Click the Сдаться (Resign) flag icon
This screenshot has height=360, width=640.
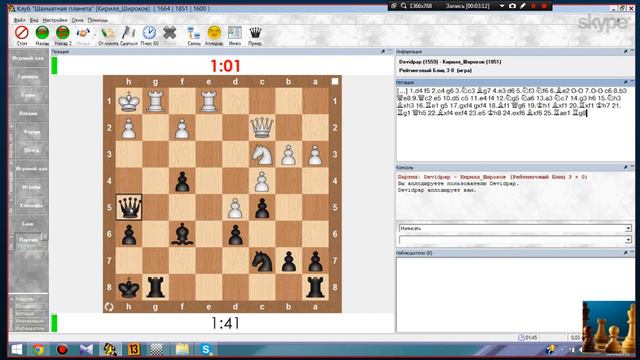click(129, 33)
